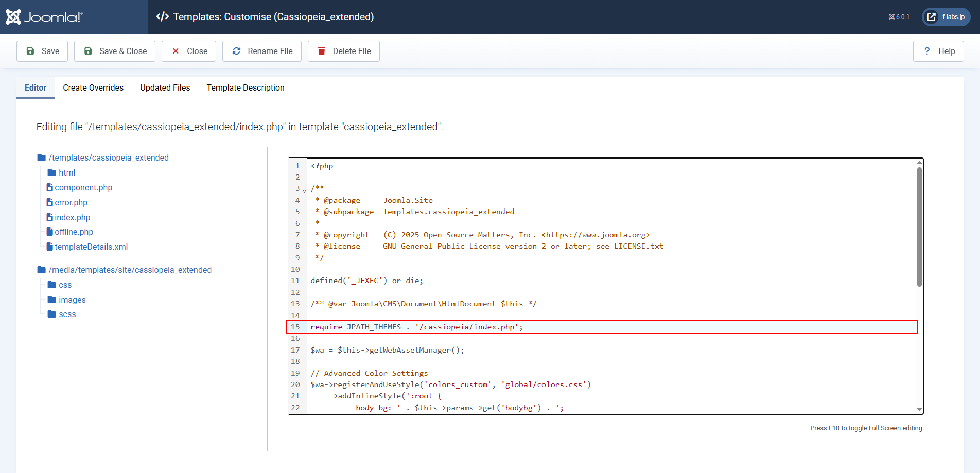Click the Rename File button

tap(261, 51)
